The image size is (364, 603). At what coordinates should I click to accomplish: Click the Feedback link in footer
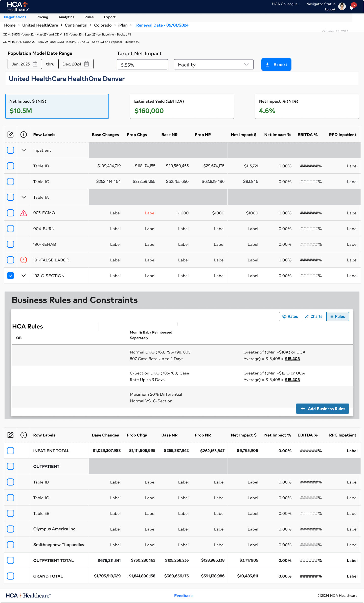(x=183, y=596)
